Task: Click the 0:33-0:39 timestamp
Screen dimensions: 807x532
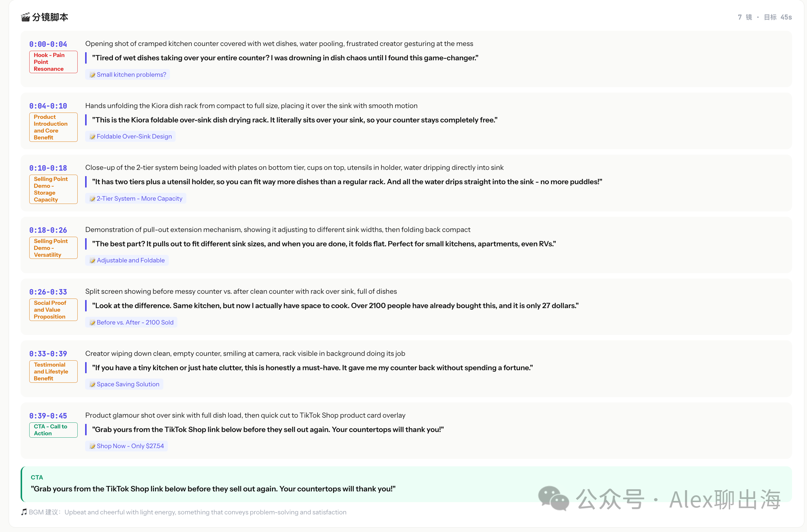Action: [x=48, y=353]
